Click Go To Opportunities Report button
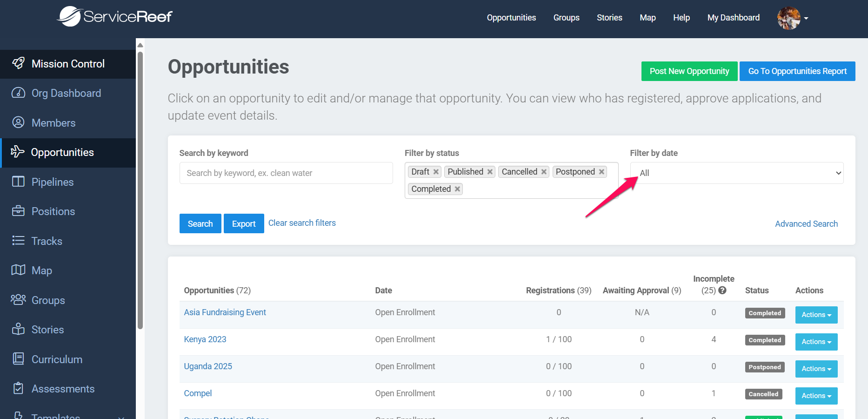Screen dimensions: 868x419 tap(797, 71)
